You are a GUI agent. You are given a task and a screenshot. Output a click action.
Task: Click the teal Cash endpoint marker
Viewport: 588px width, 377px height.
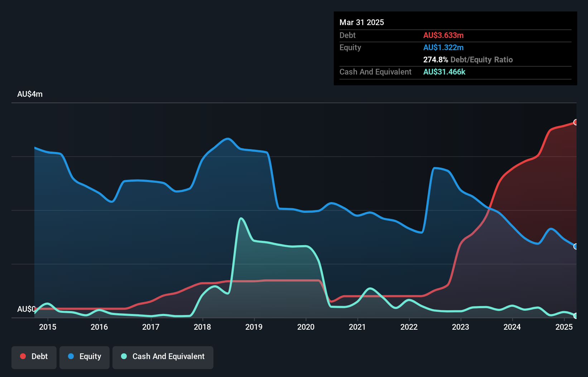pos(576,316)
